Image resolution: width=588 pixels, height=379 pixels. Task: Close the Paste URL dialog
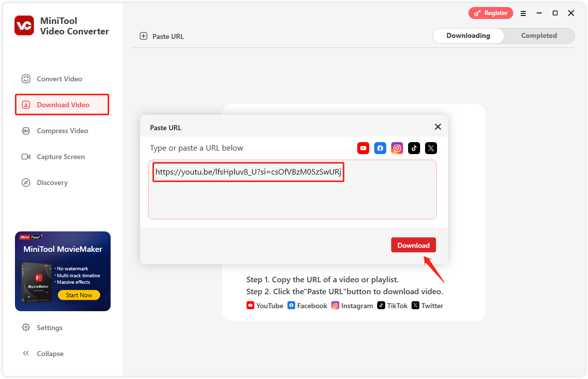point(438,127)
